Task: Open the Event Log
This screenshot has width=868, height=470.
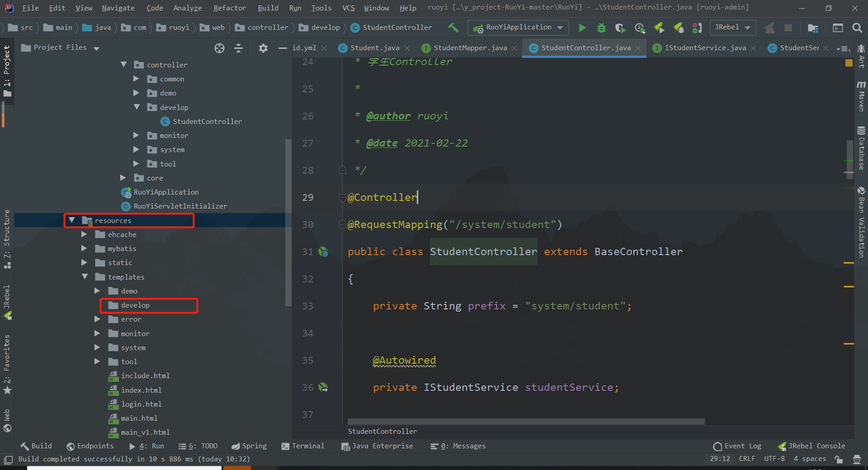Action: 737,446
